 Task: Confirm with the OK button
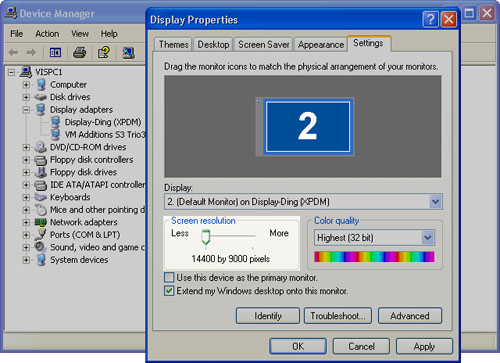[298, 346]
